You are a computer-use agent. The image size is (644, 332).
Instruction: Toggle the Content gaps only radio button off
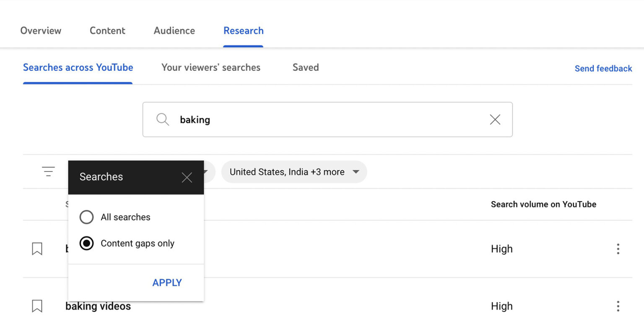pos(86,243)
